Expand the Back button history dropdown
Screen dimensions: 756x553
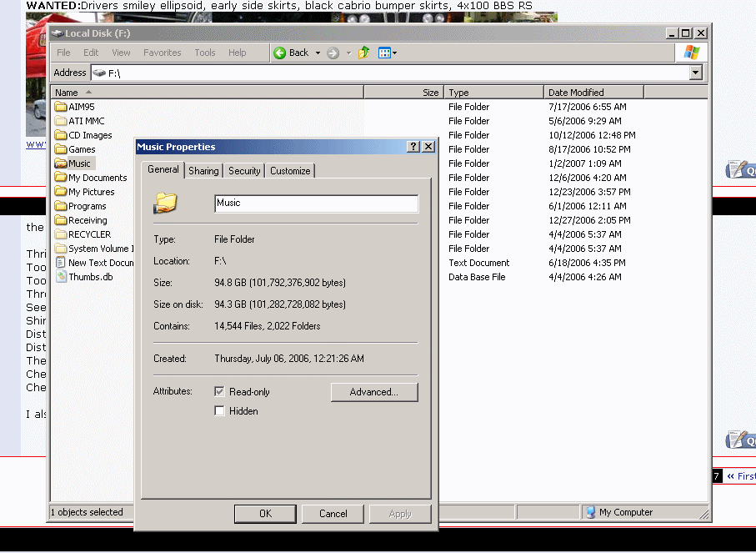(x=318, y=53)
